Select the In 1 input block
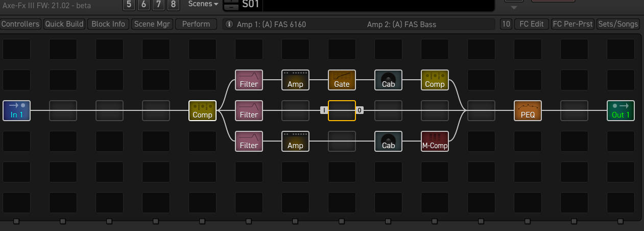The width and height of the screenshot is (644, 231). click(x=16, y=110)
